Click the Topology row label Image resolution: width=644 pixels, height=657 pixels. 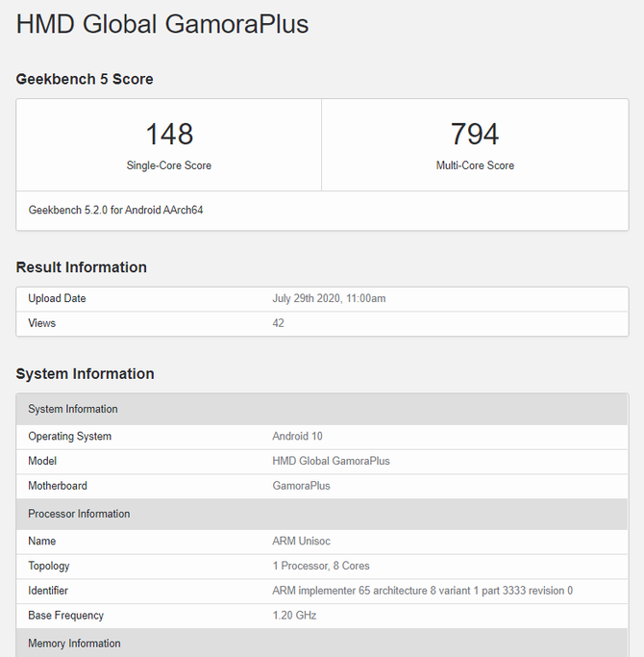coord(49,566)
